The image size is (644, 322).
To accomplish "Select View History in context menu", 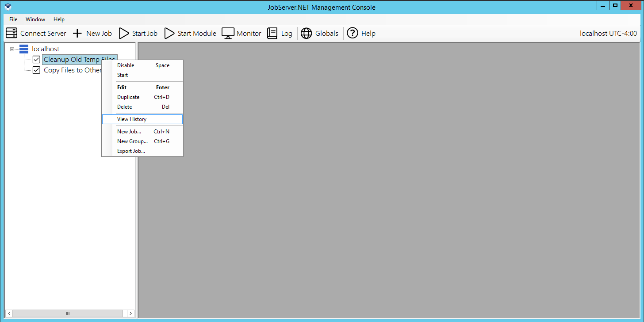I will coord(132,119).
